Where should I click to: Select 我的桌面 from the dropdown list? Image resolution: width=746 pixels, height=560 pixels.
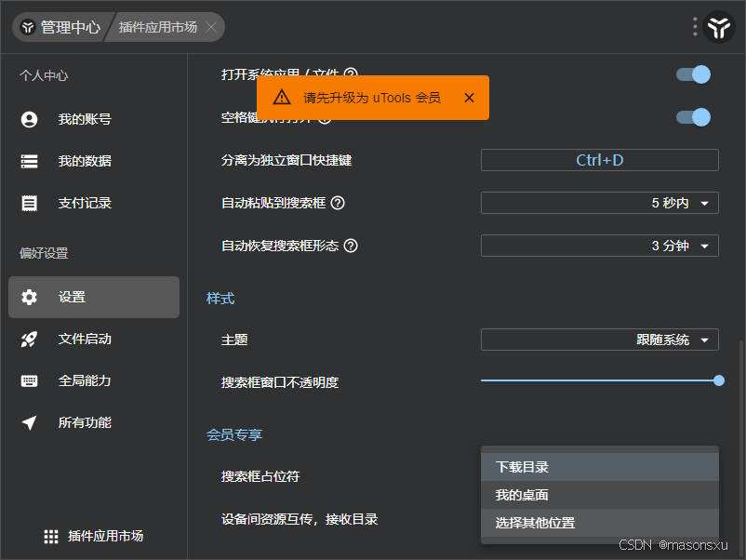(599, 495)
